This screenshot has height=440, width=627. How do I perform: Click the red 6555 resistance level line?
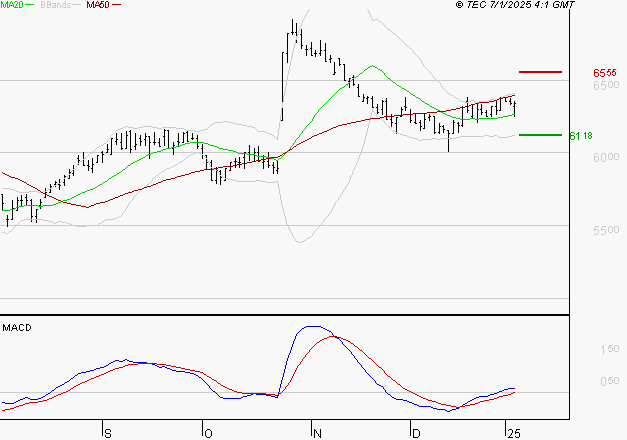point(540,72)
